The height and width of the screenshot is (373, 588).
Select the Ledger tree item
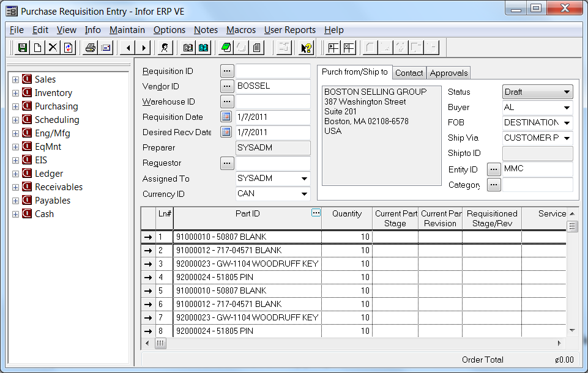point(49,174)
